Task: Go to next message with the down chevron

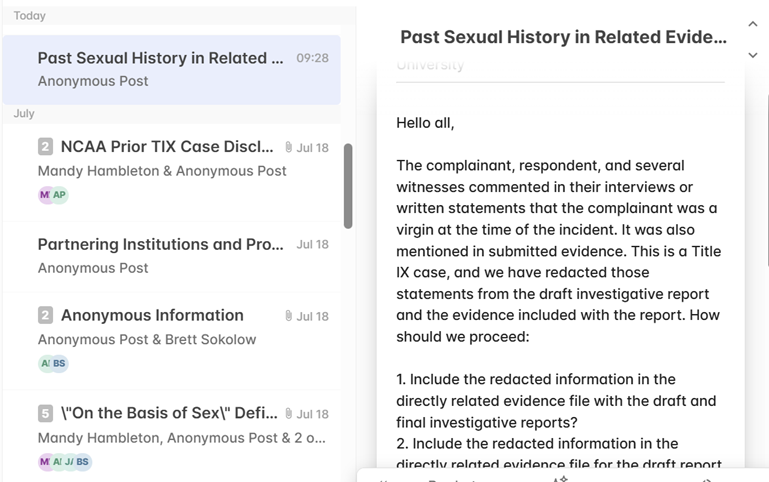Action: 753,55
